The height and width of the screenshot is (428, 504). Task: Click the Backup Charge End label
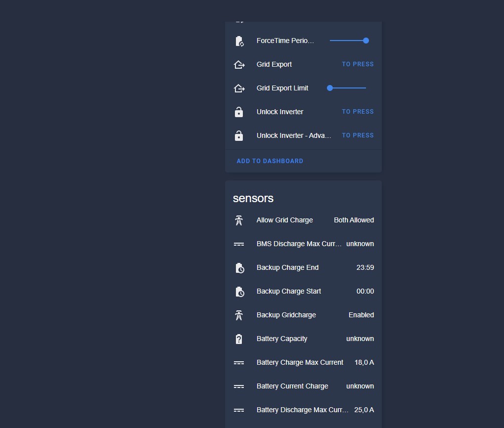(x=287, y=267)
